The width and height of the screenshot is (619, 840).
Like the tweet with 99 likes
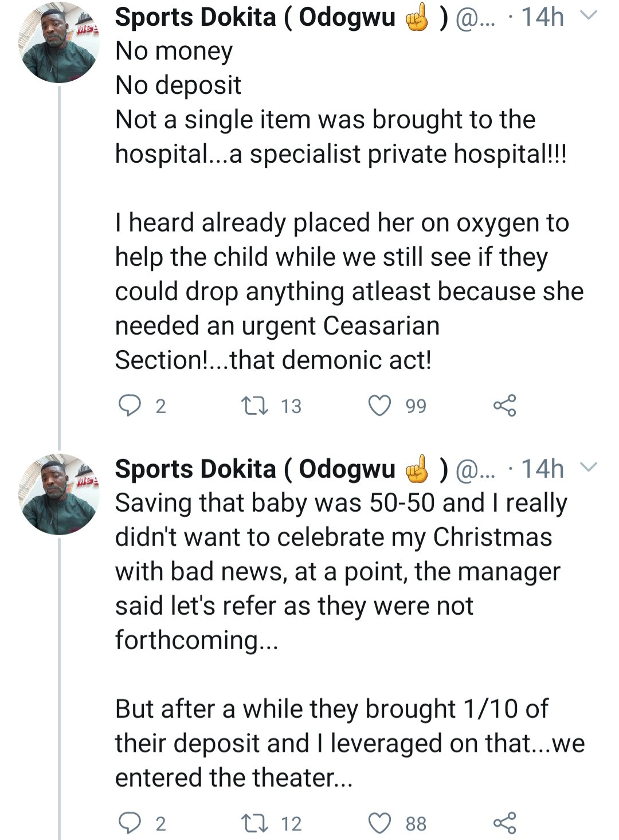379,406
